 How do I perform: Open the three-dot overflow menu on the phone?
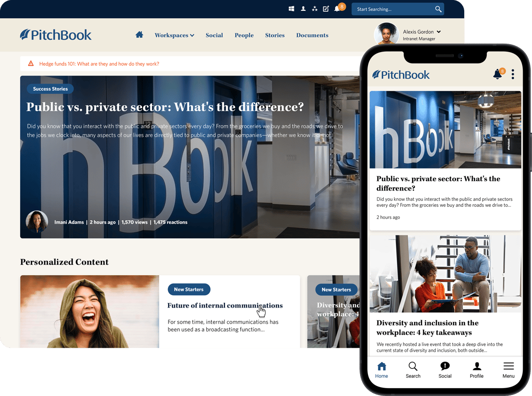tap(512, 74)
